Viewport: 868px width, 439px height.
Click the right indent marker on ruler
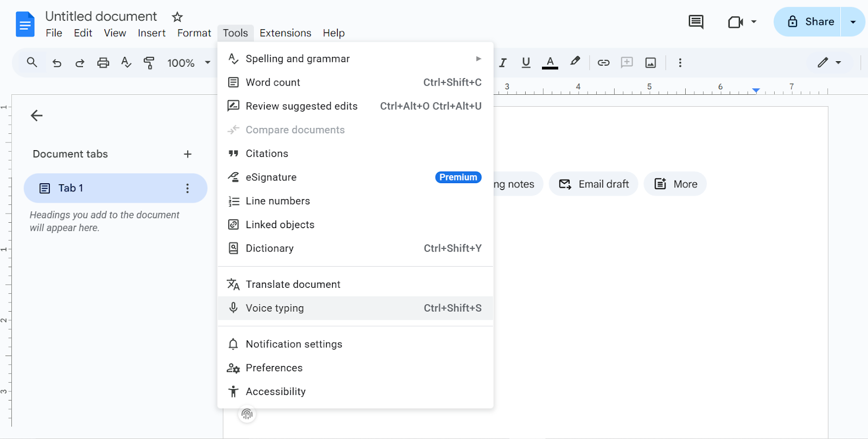756,91
